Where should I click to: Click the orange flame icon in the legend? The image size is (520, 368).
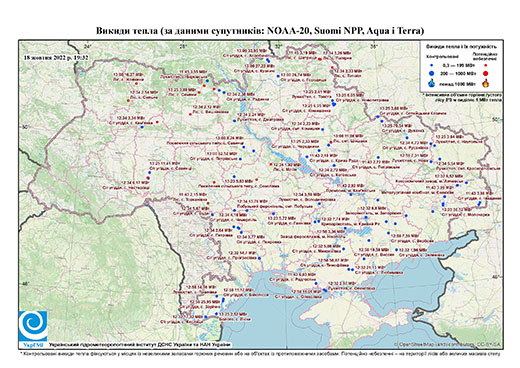pyautogui.click(x=486, y=83)
